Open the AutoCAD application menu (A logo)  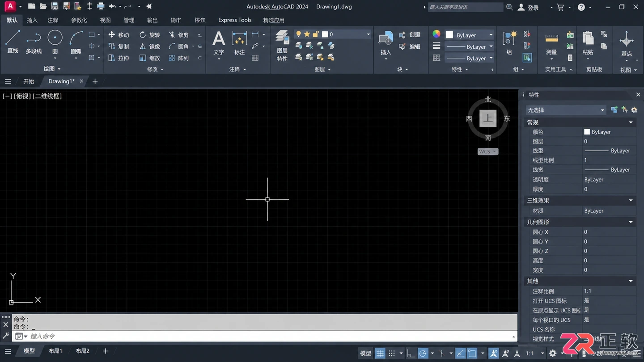coord(10,6)
